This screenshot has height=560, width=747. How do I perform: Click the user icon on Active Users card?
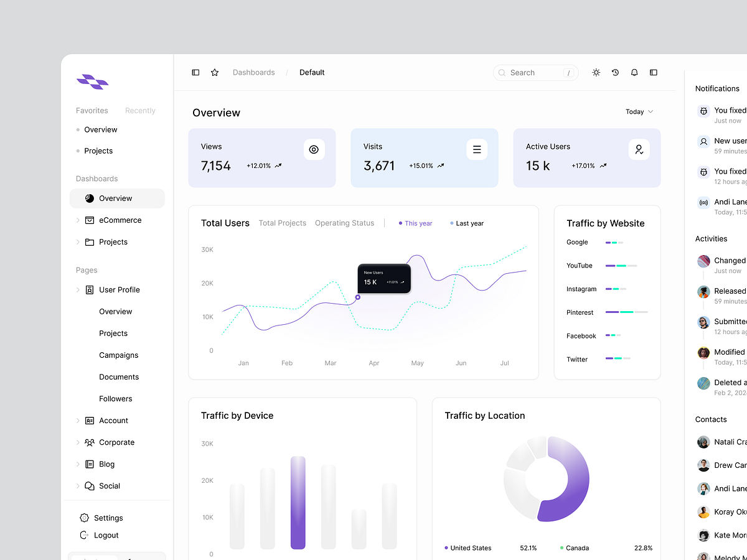pyautogui.click(x=639, y=149)
